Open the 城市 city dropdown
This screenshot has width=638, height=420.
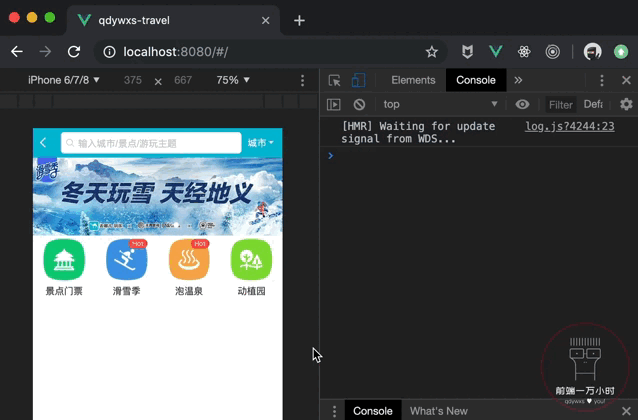(261, 143)
